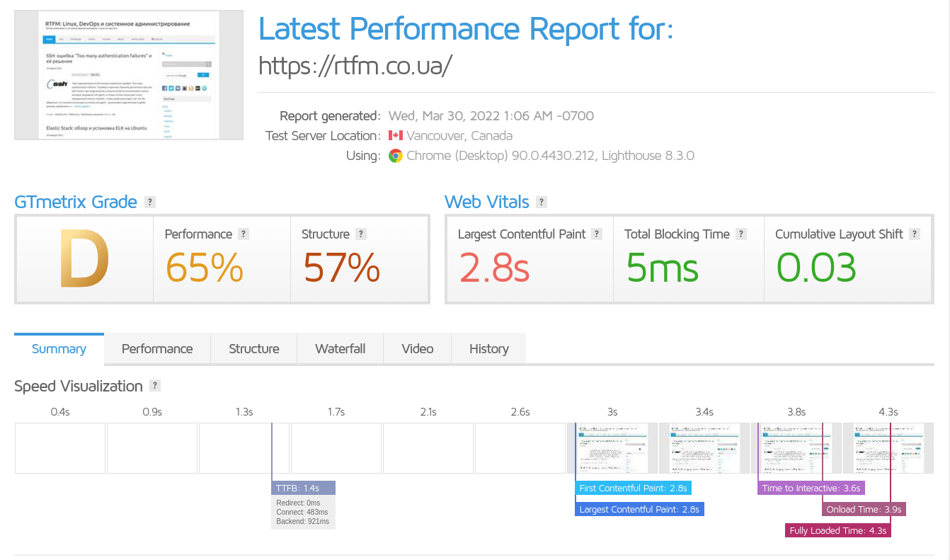Click the grade letter D
The height and width of the screenshot is (560, 950).
[x=84, y=259]
